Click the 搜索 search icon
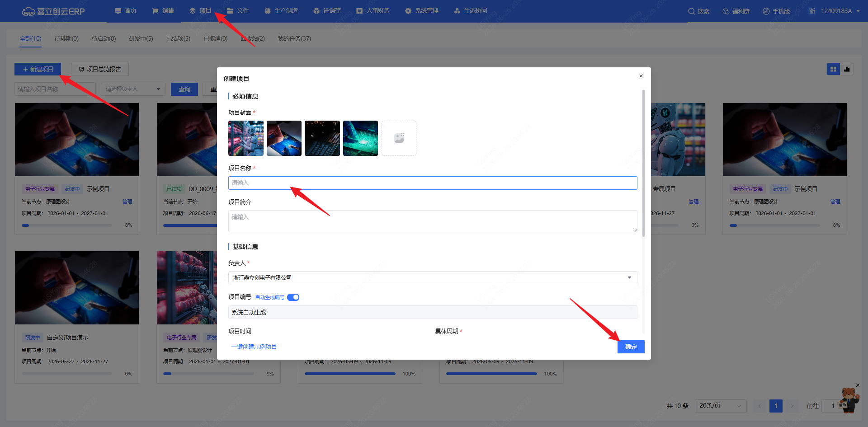The height and width of the screenshot is (427, 868). click(698, 11)
